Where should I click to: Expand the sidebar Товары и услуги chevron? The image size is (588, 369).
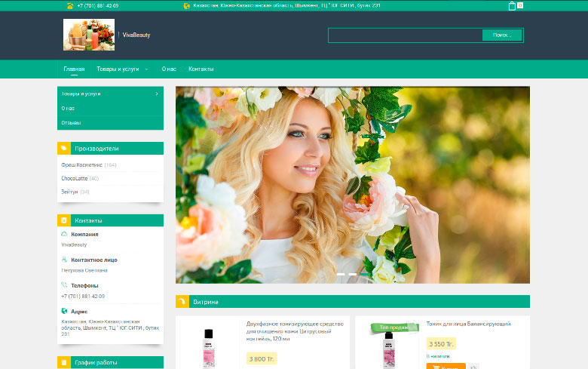(156, 94)
